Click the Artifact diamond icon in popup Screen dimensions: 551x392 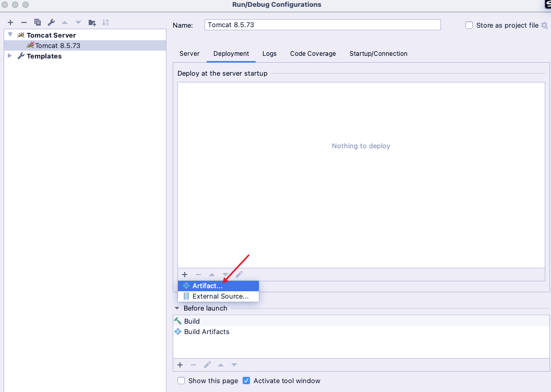point(186,286)
